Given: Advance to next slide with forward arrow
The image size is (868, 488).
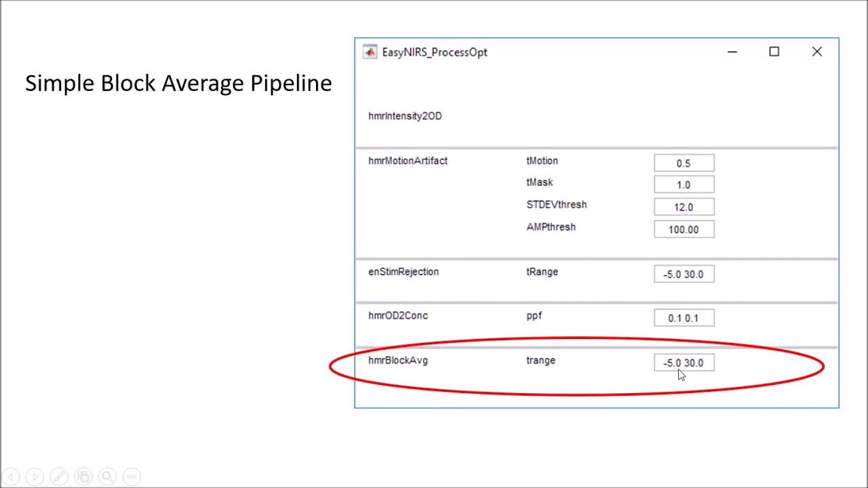Looking at the screenshot, I should pos(35,476).
